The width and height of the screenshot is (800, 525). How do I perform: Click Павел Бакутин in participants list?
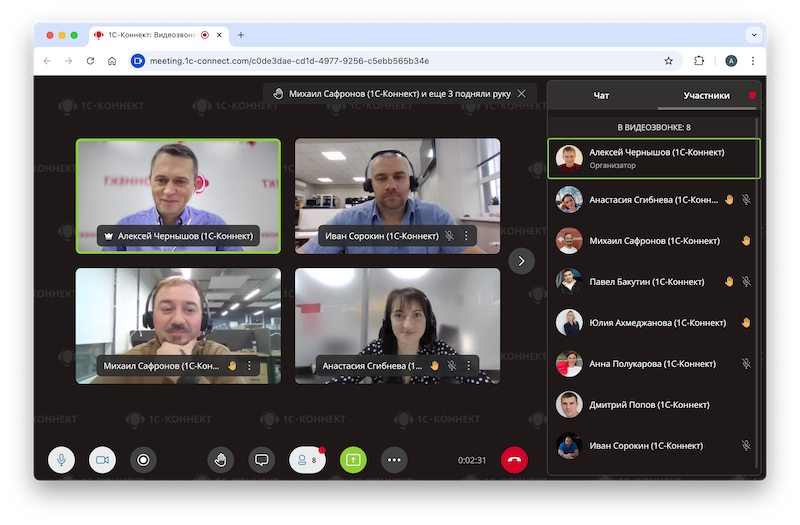[651, 282]
